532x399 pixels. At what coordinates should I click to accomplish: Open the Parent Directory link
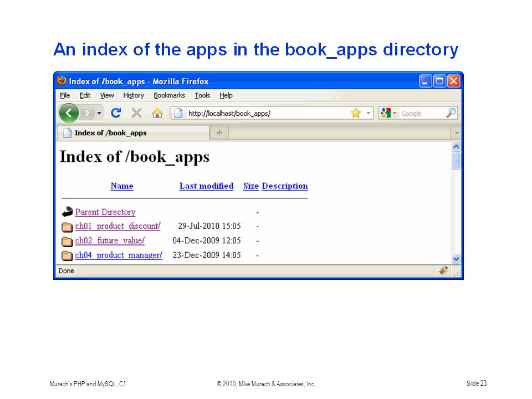pyautogui.click(x=105, y=212)
